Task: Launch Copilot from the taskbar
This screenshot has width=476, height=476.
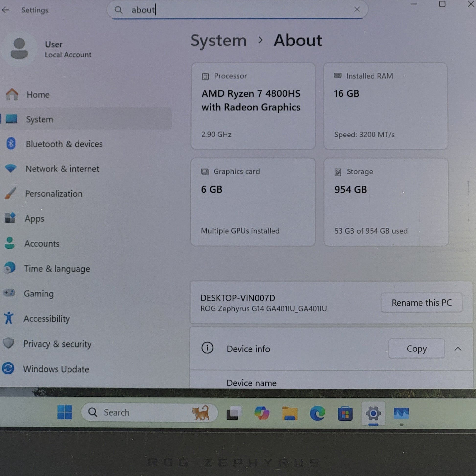Action: pos(262,413)
